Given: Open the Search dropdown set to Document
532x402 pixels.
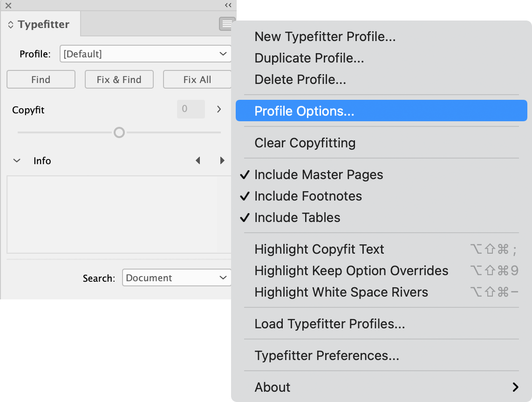Looking at the screenshot, I should point(177,278).
